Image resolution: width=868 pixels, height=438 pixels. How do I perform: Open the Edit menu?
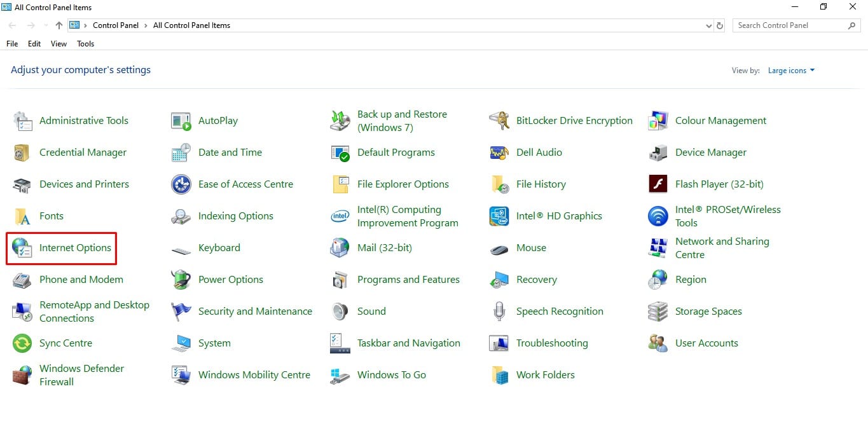click(34, 44)
